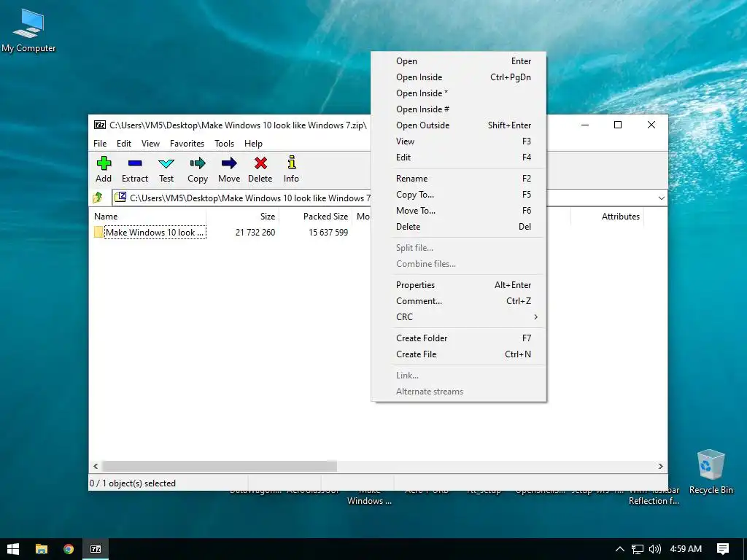Click the volume speaker tray icon
Screen dimensions: 747x560
pyautogui.click(x=655, y=549)
